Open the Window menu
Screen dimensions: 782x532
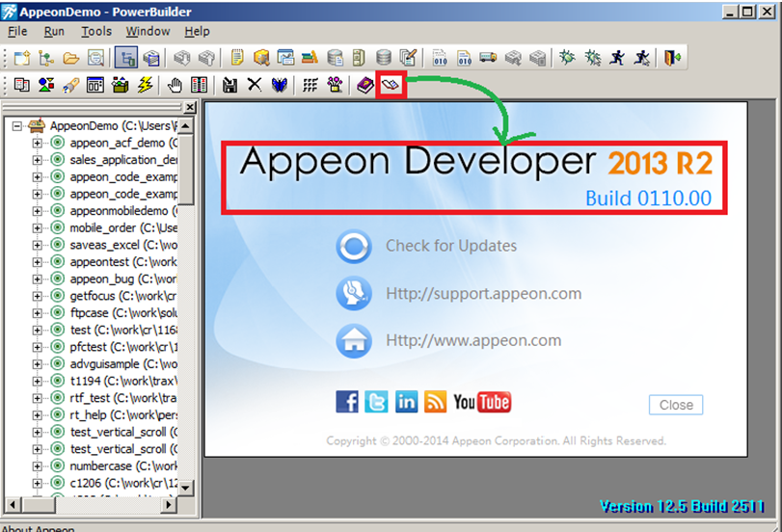pos(148,32)
